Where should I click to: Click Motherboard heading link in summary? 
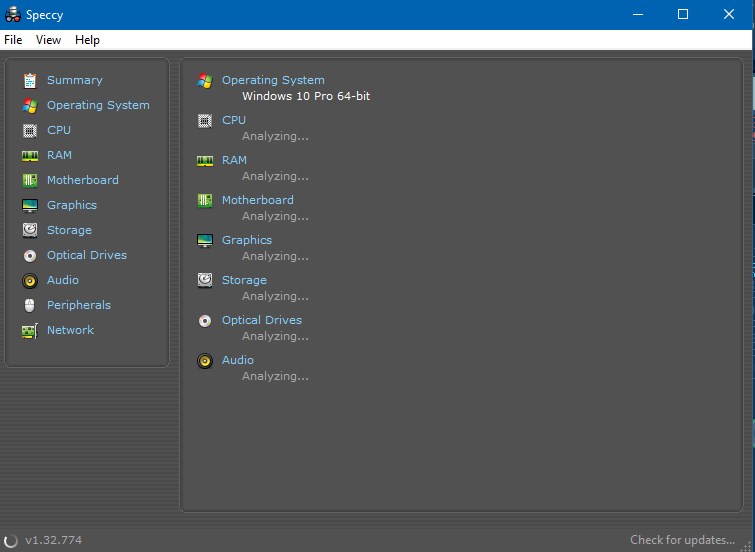tap(258, 200)
